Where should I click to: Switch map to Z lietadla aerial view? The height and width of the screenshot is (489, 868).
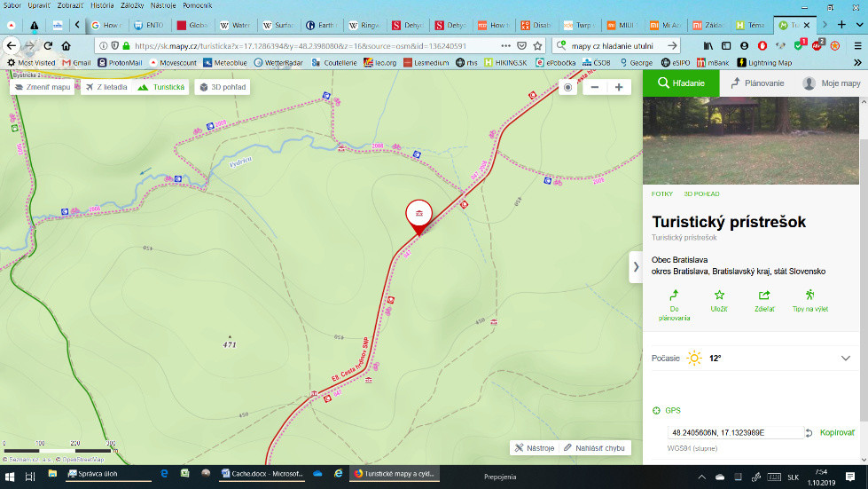[106, 87]
